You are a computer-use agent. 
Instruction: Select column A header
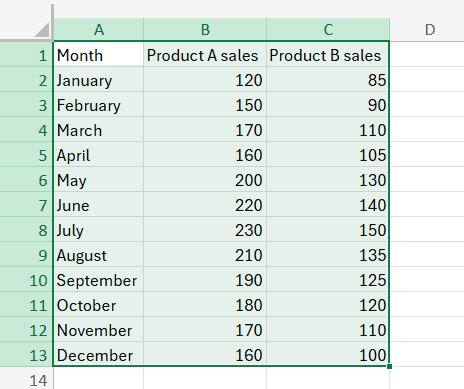(99, 30)
